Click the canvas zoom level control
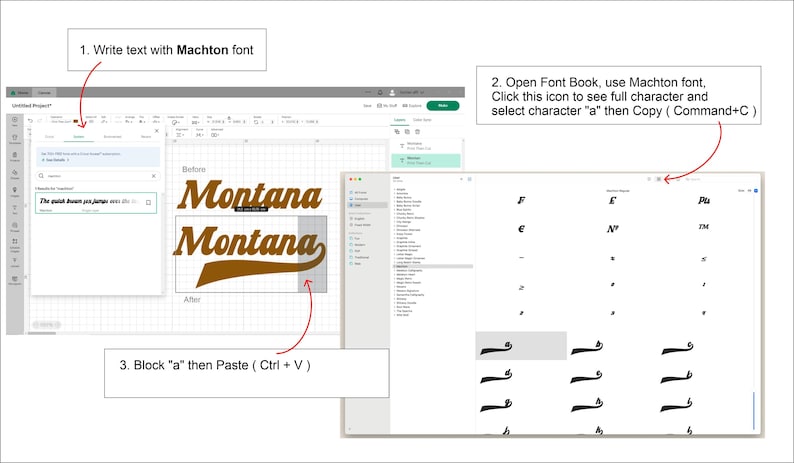Viewport: 794px width, 463px height. click(47, 325)
